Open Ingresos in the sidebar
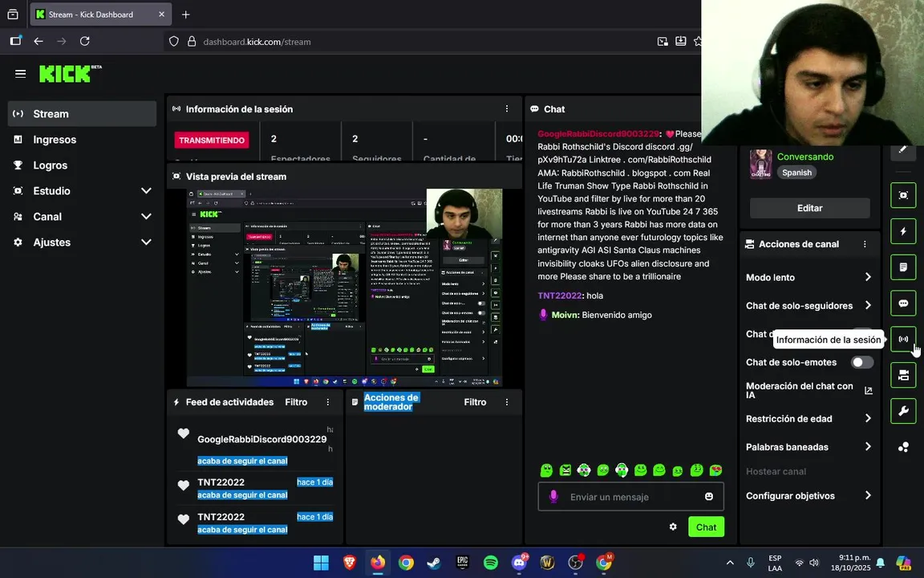This screenshot has height=578, width=924. point(82,139)
